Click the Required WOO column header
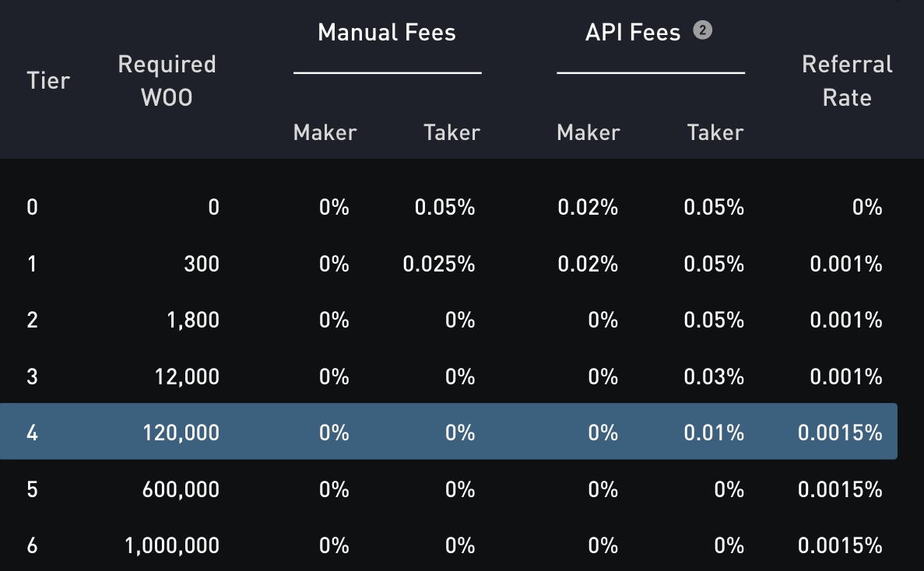 (167, 81)
